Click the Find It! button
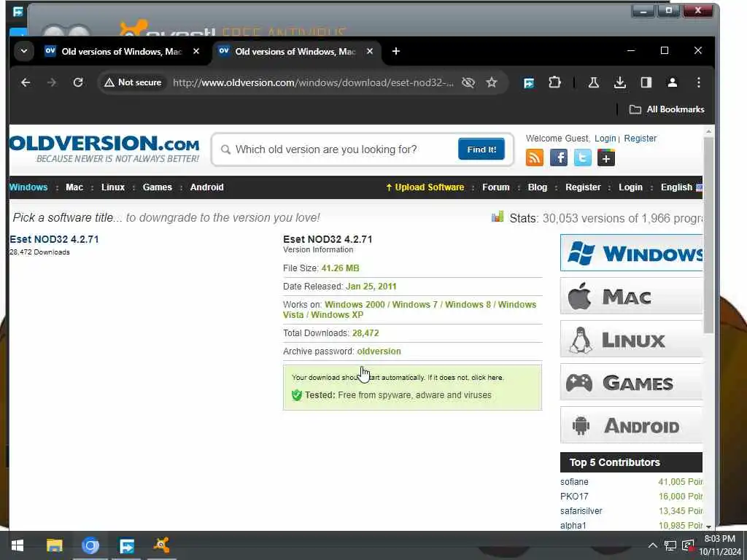 [x=481, y=149]
